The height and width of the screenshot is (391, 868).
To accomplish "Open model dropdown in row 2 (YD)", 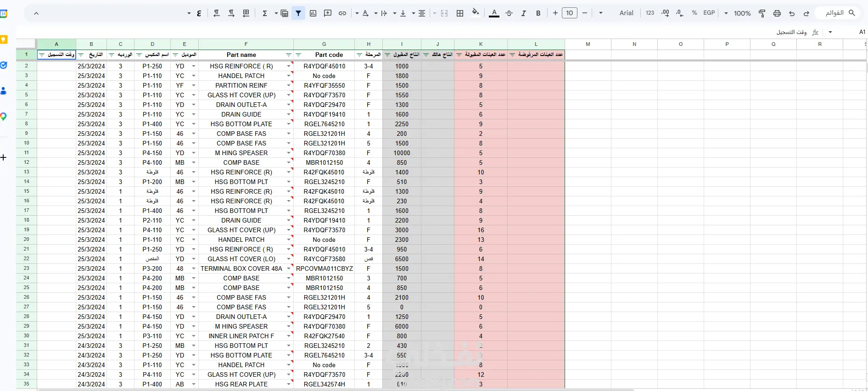I will coord(193,66).
